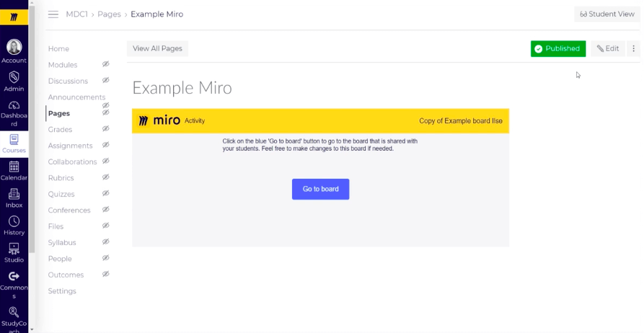Open the Admin shield icon
644x333 pixels.
14,77
